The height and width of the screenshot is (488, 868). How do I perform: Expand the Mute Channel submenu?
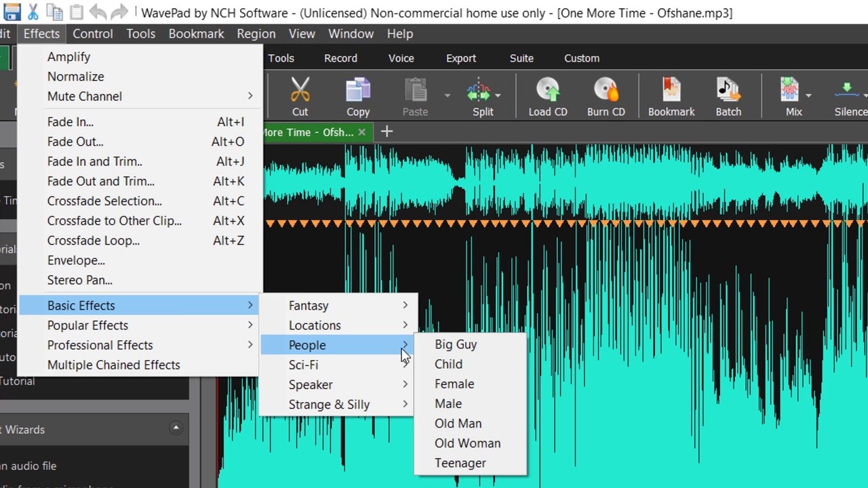pos(250,96)
